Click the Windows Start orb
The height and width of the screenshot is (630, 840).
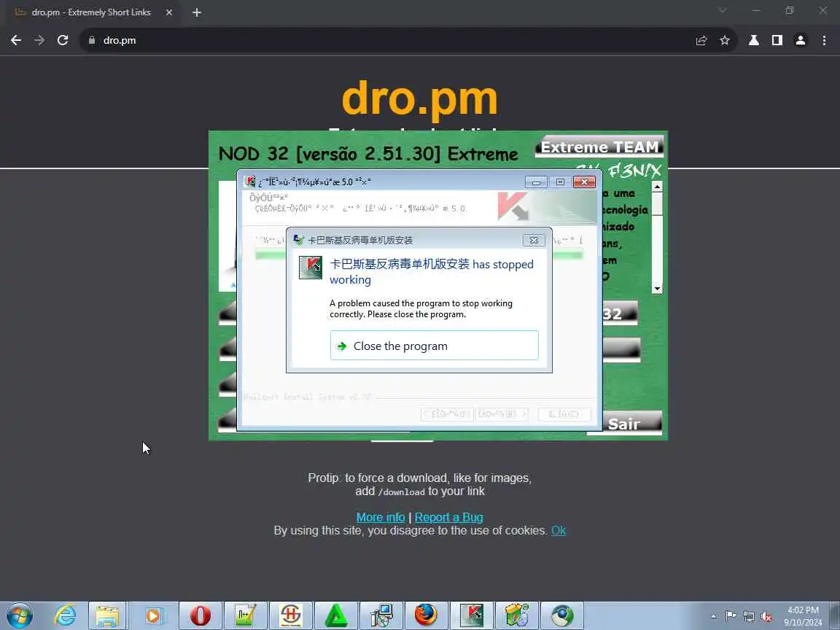pos(20,615)
